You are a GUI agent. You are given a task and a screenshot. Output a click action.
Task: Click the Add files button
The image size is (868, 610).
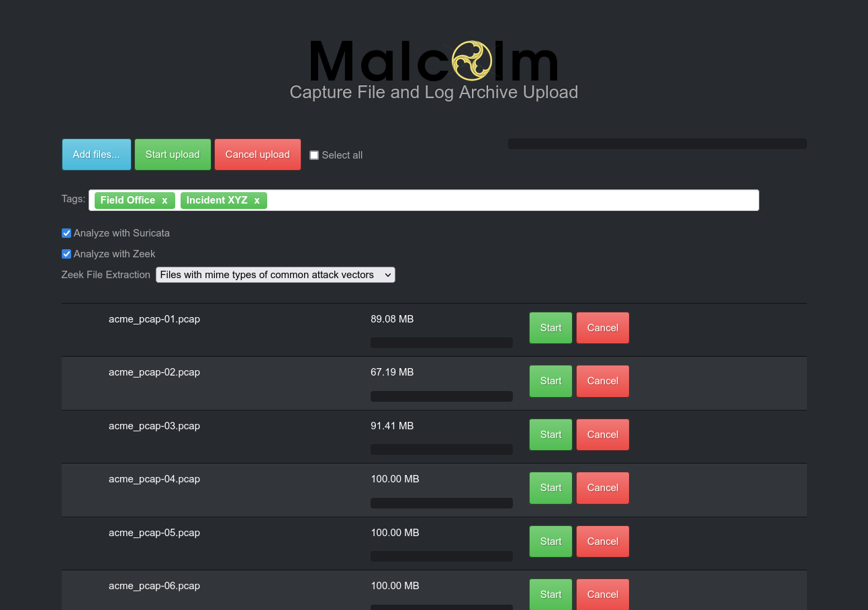click(97, 155)
